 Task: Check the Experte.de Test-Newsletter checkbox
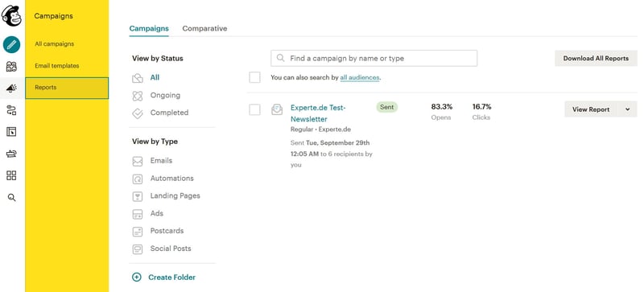[254, 109]
